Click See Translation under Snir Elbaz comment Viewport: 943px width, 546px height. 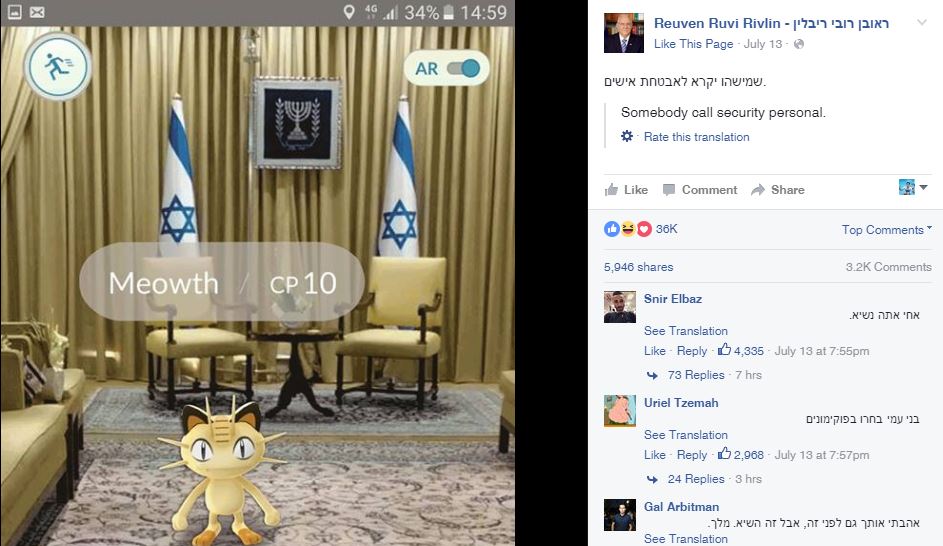(686, 331)
